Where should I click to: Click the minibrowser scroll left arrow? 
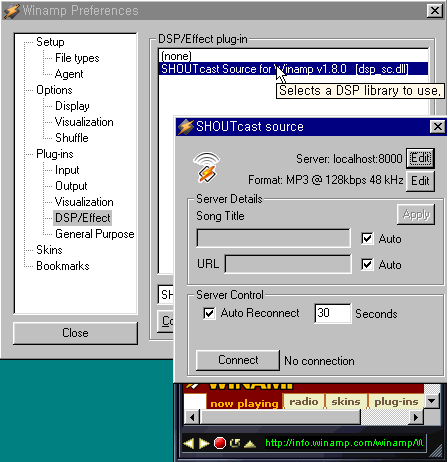(x=192, y=417)
